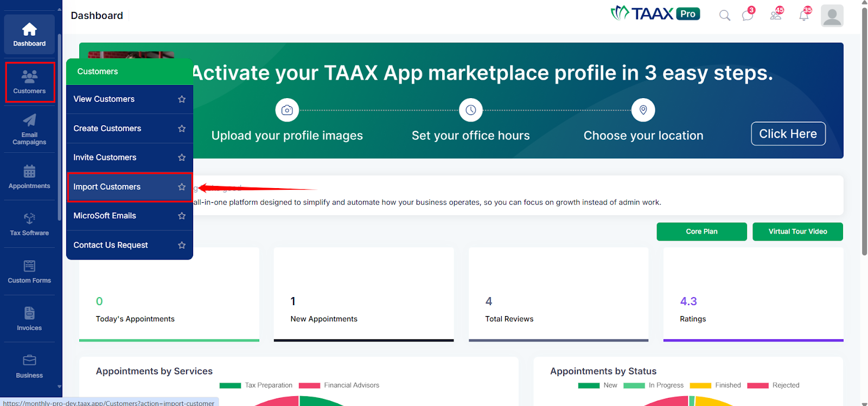Open Email Campaigns in sidebar
Viewport: 868px width, 406px height.
[29, 129]
